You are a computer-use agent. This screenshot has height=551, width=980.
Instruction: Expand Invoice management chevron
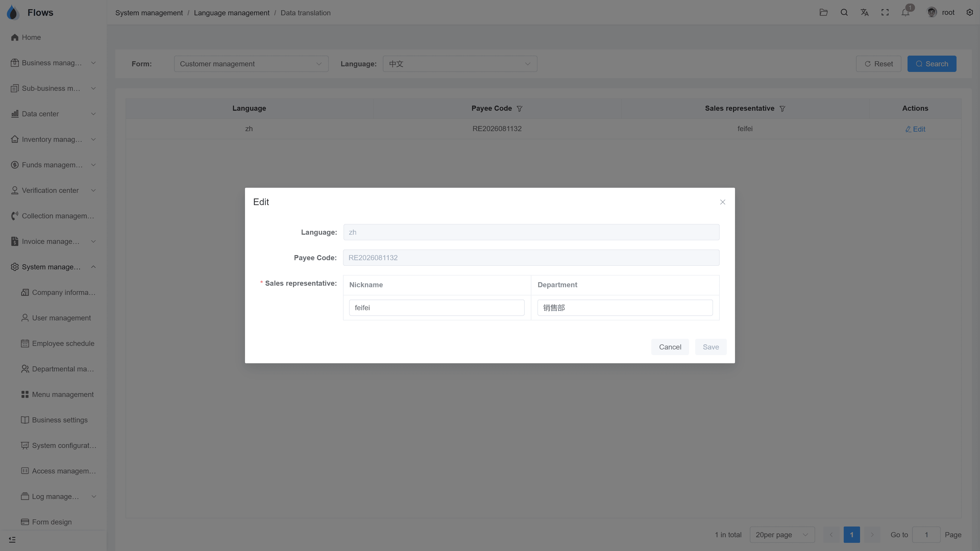click(x=94, y=242)
